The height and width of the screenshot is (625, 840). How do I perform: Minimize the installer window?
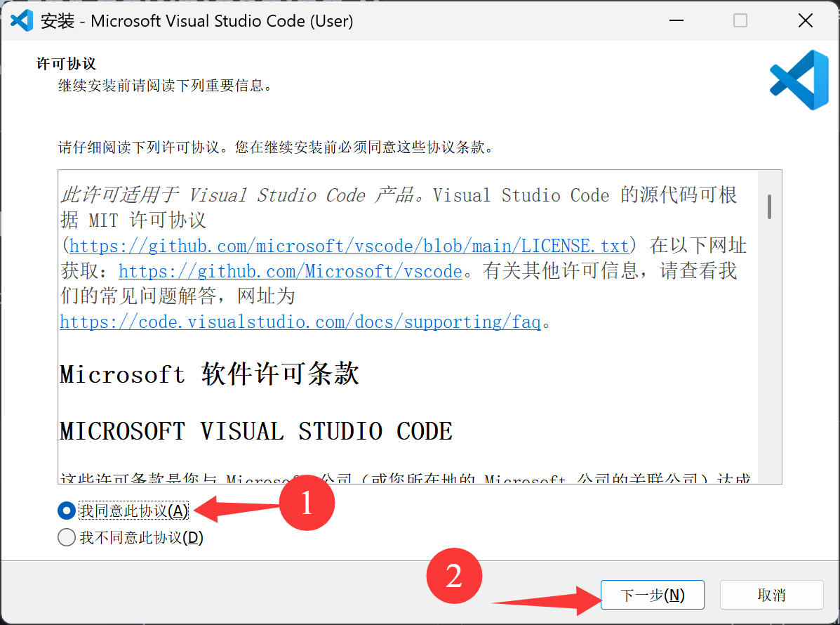click(x=676, y=21)
